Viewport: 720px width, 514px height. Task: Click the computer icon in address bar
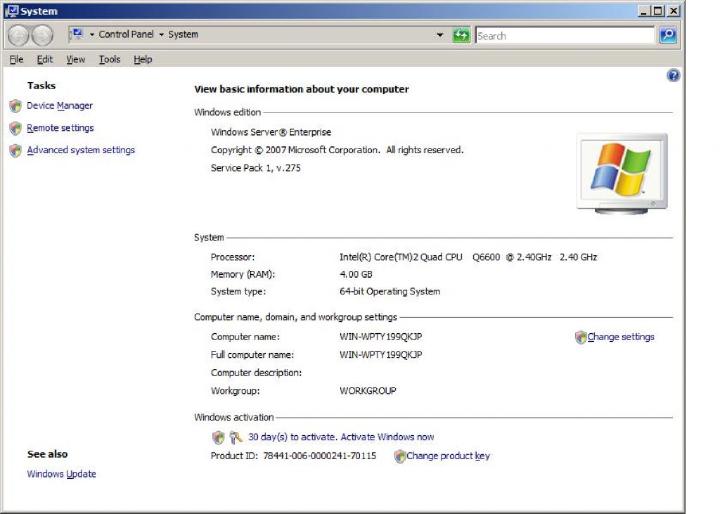click(x=77, y=34)
